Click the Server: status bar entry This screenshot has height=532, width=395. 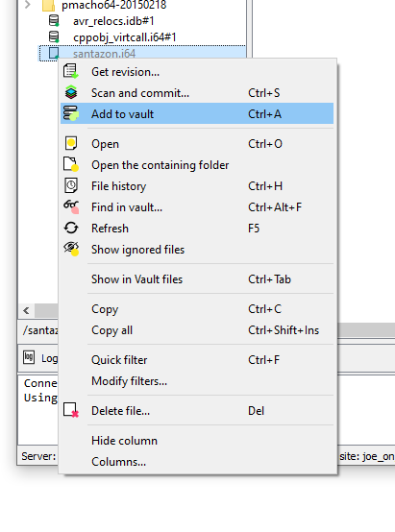coord(38,456)
